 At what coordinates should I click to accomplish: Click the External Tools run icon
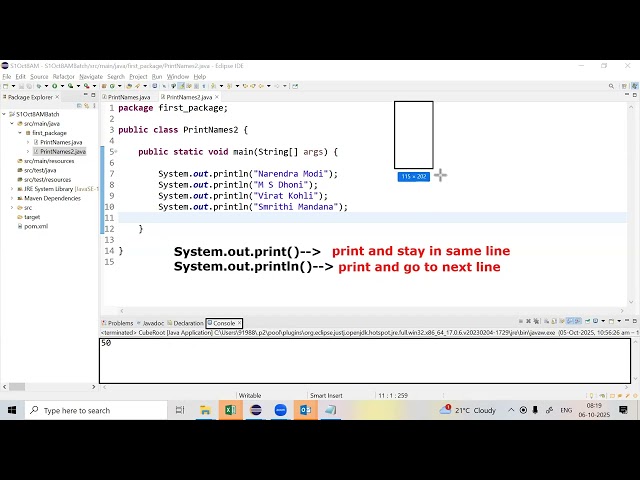tap(87, 86)
